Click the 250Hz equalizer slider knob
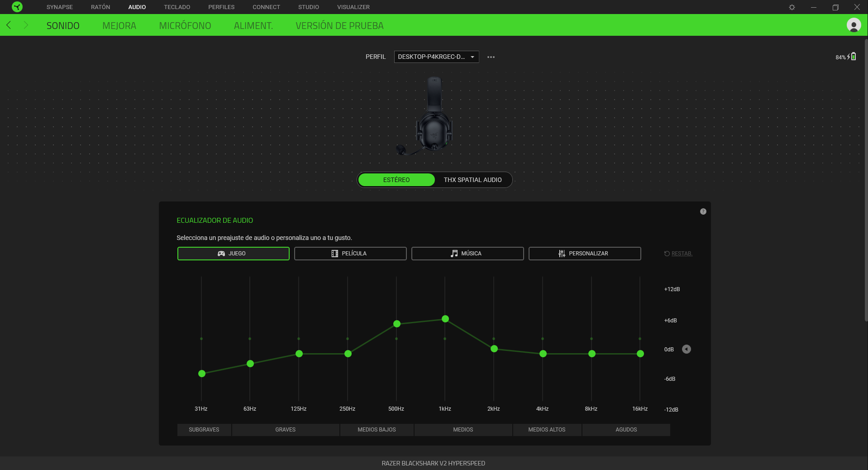 [x=348, y=354]
